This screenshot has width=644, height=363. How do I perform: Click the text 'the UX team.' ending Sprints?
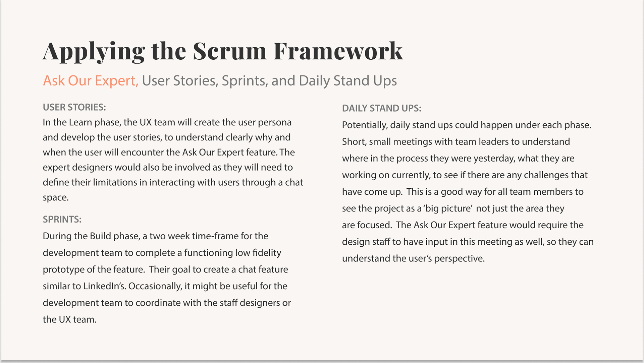pyautogui.click(x=70, y=319)
